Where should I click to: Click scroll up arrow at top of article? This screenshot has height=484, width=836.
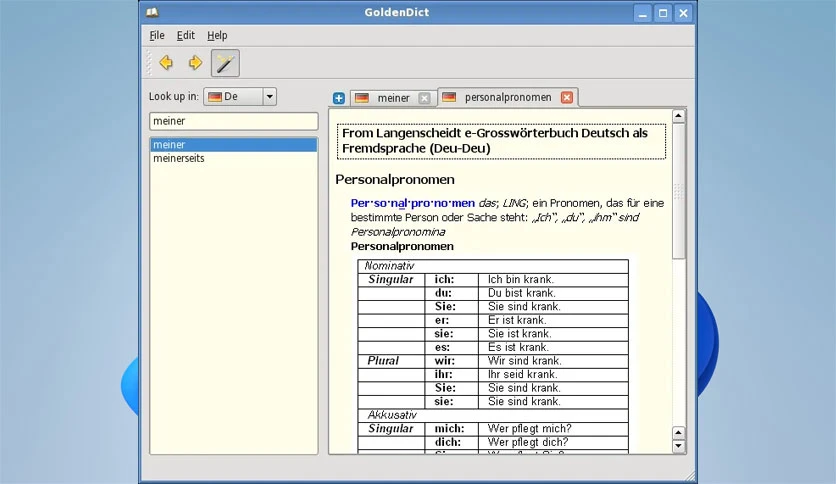point(678,116)
